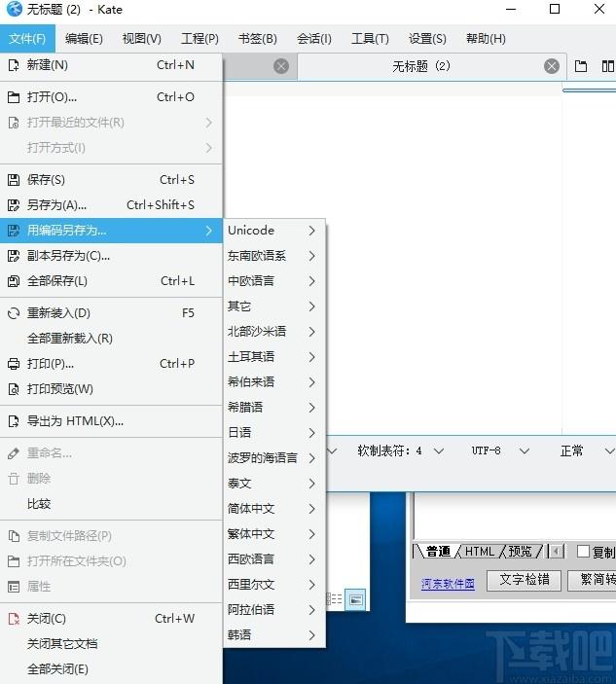Select 全部重新载入(R) in File menu
Image resolution: width=616 pixels, height=684 pixels.
111,339
